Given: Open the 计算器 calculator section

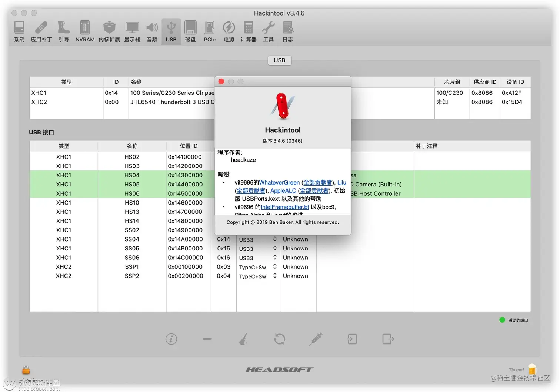Looking at the screenshot, I should click(x=249, y=31).
